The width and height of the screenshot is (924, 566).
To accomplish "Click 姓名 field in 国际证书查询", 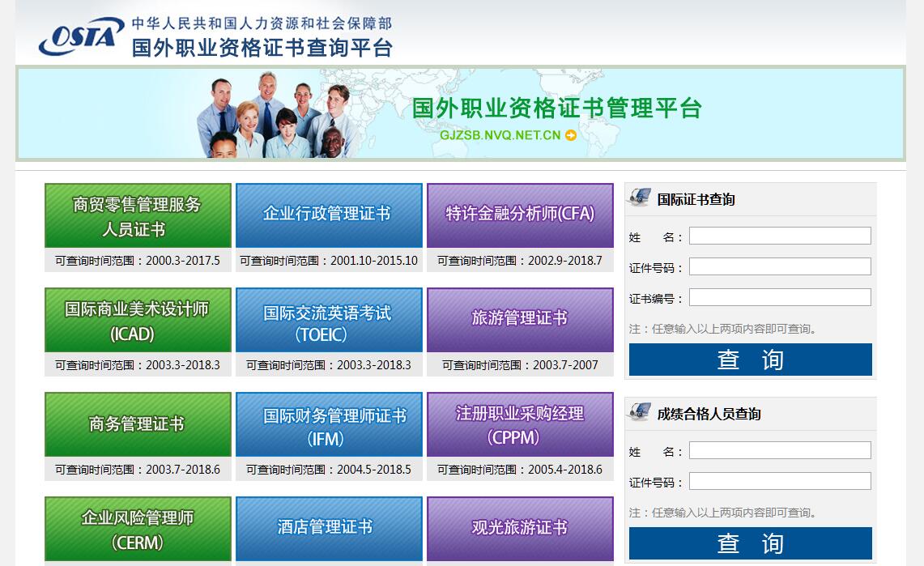I will tap(780, 236).
